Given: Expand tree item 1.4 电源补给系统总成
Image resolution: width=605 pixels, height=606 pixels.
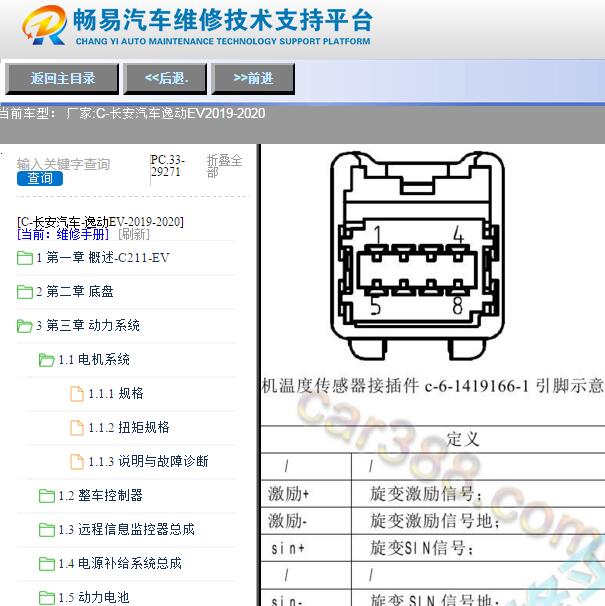Looking at the screenshot, I should click(120, 563).
